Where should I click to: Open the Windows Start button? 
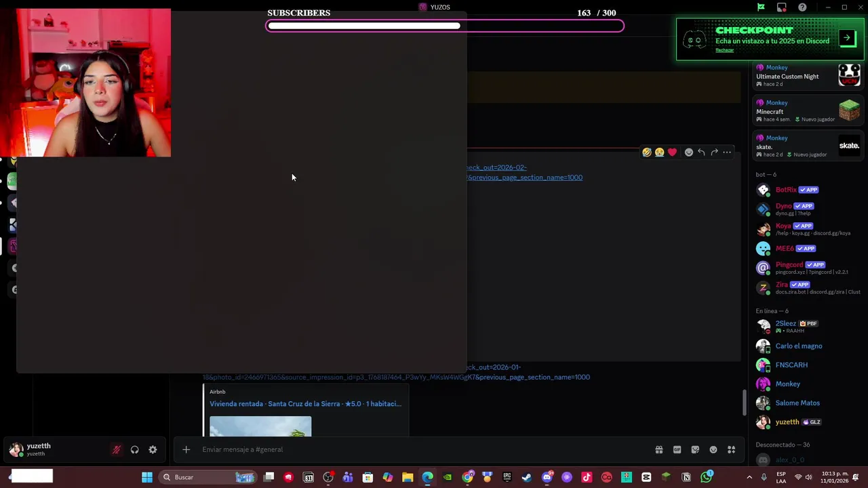[147, 477]
